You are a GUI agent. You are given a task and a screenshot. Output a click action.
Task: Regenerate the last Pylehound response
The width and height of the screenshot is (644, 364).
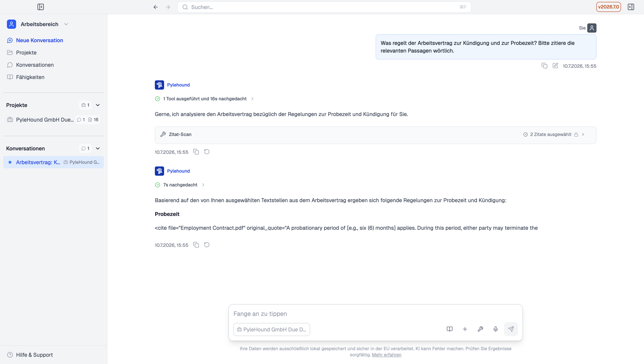pos(207,245)
